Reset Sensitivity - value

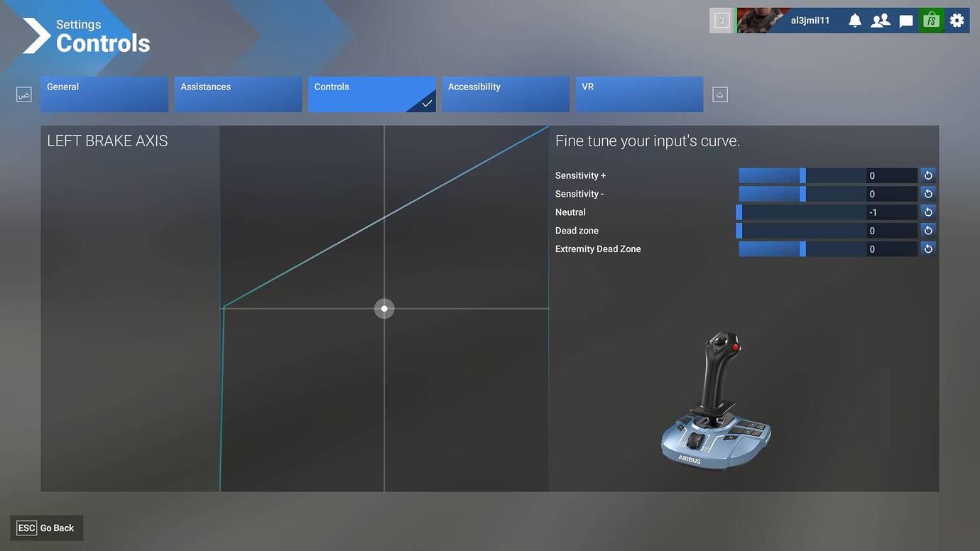pos(928,194)
